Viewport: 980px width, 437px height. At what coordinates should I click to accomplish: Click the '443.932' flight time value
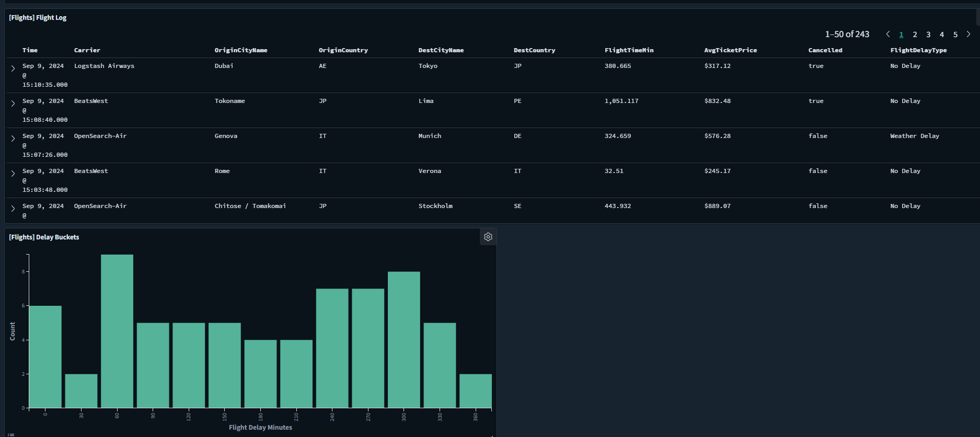(618, 206)
